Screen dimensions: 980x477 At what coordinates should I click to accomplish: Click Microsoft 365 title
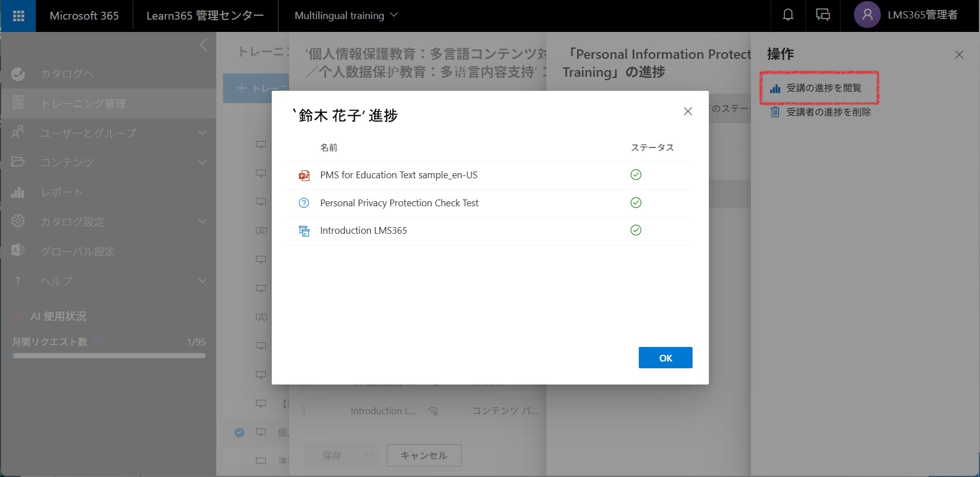coord(84,16)
